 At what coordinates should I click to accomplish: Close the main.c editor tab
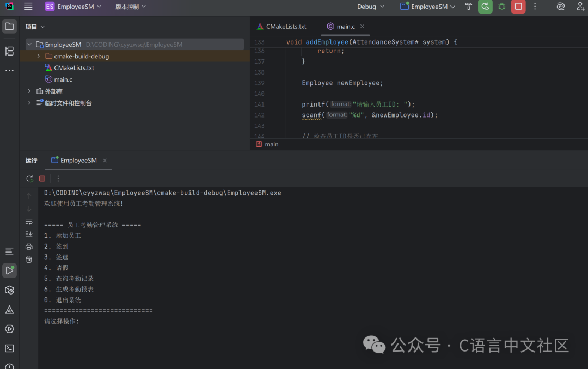click(x=362, y=26)
